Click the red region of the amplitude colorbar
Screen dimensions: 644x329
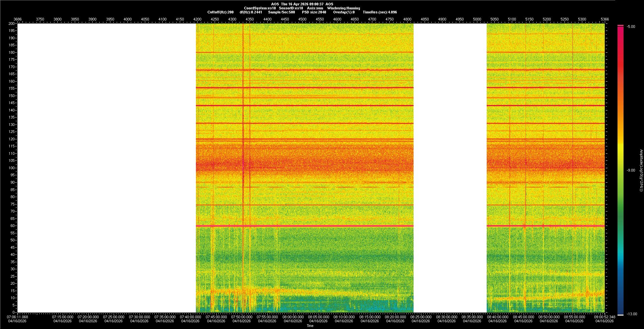(620, 67)
